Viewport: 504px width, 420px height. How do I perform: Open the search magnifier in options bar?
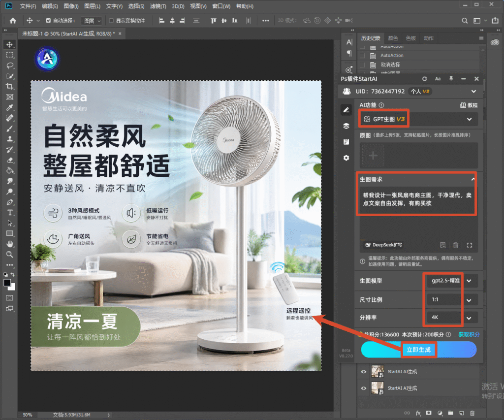(465, 21)
